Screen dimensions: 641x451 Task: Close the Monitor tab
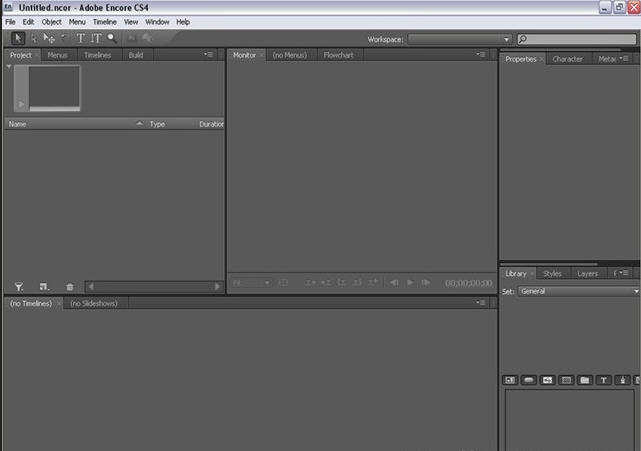tap(262, 55)
